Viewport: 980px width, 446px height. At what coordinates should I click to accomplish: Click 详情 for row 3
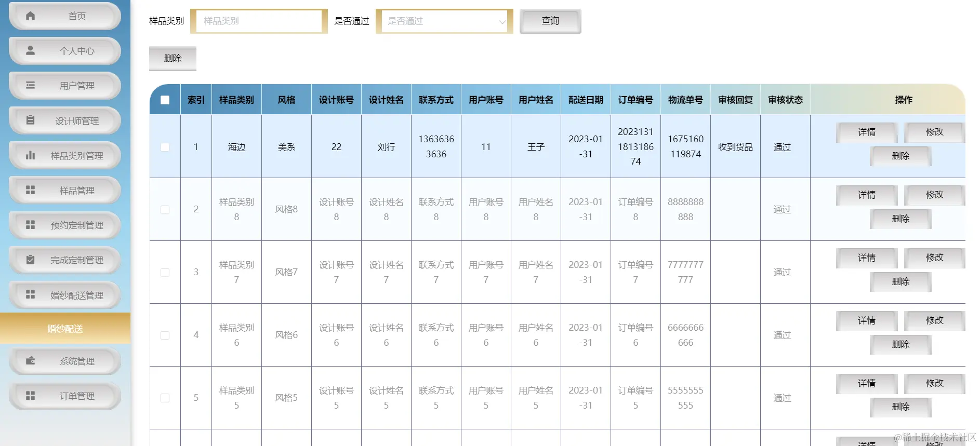tap(867, 258)
